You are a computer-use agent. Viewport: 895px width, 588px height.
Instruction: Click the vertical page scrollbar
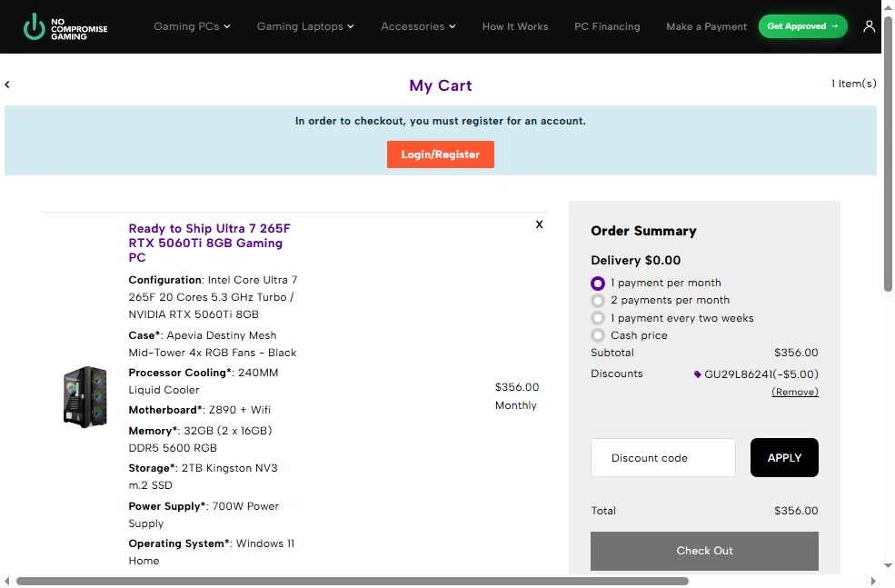(888, 154)
